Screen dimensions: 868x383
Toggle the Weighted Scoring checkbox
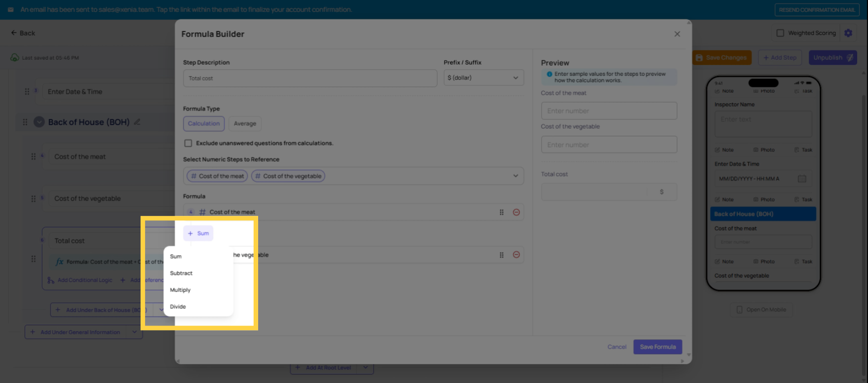click(x=780, y=33)
